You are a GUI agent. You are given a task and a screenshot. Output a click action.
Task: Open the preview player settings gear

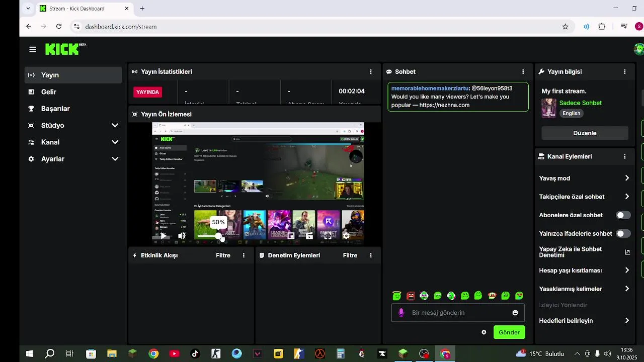346,236
